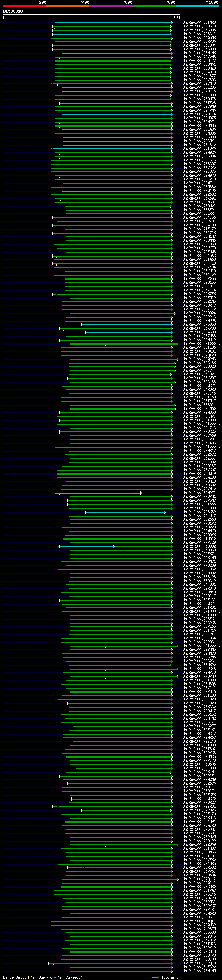
Task: Select label UniRef100_Q9FUM0
Action: coord(199,95)
